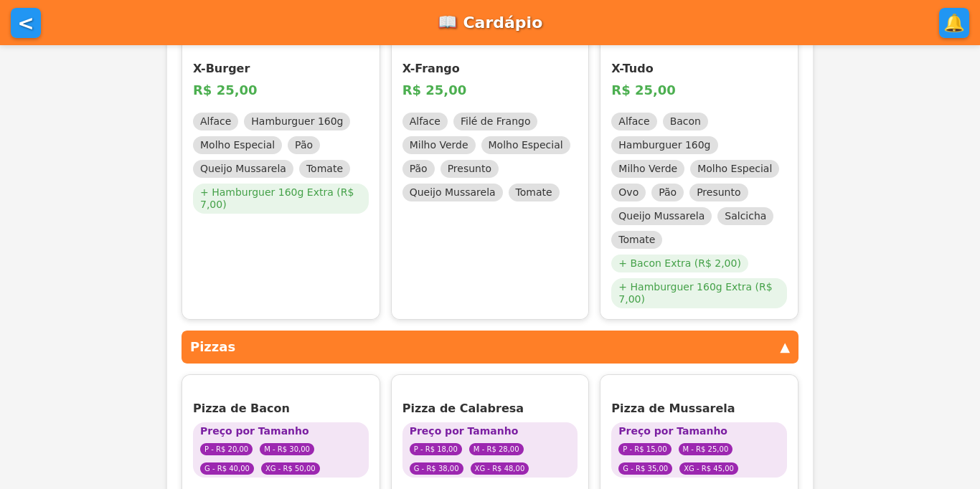
Task: Click the G - R$ 40,00 size chip
Action: [x=226, y=468]
